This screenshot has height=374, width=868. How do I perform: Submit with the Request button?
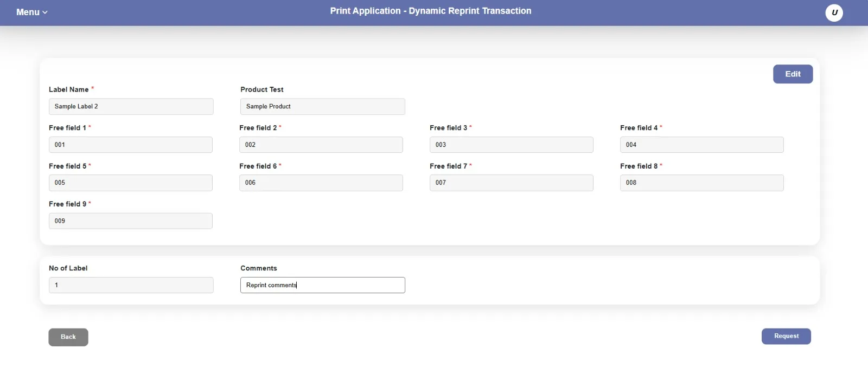786,336
